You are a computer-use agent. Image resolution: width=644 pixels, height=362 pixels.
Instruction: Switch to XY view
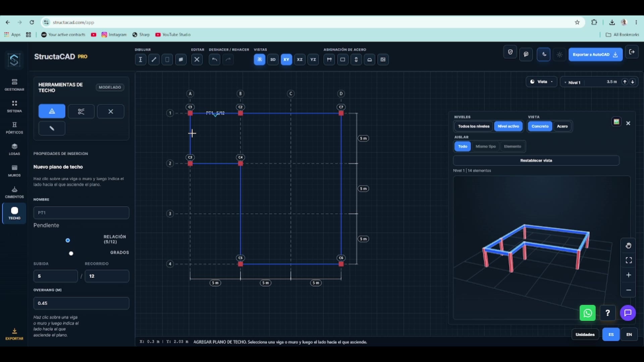(x=286, y=60)
